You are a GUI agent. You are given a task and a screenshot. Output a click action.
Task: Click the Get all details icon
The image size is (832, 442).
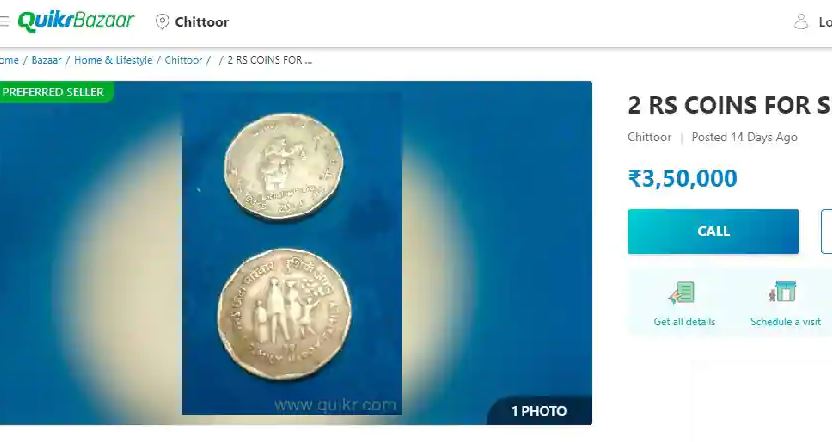click(x=682, y=293)
